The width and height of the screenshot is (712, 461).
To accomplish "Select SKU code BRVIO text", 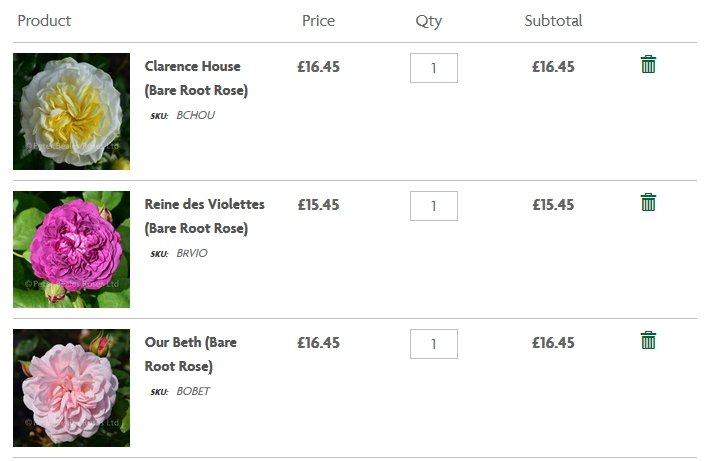I will [x=192, y=253].
